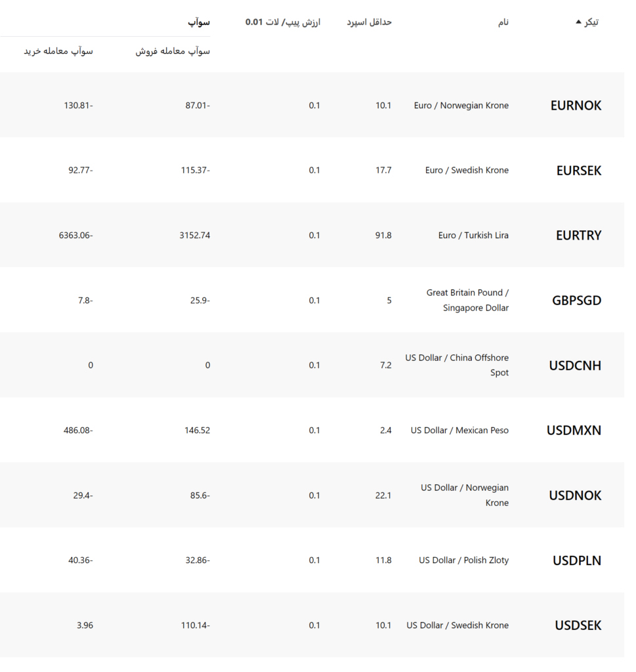Select the USDSEK ticker

pyautogui.click(x=578, y=625)
